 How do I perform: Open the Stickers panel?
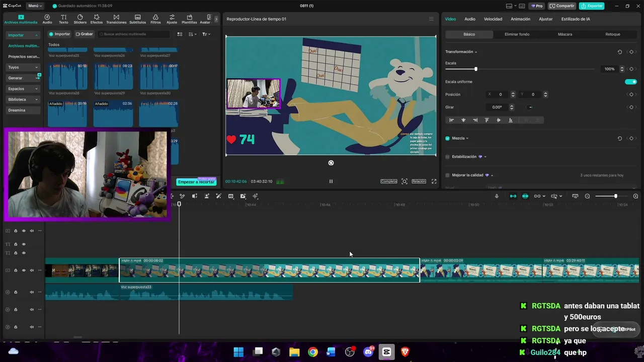click(80, 19)
